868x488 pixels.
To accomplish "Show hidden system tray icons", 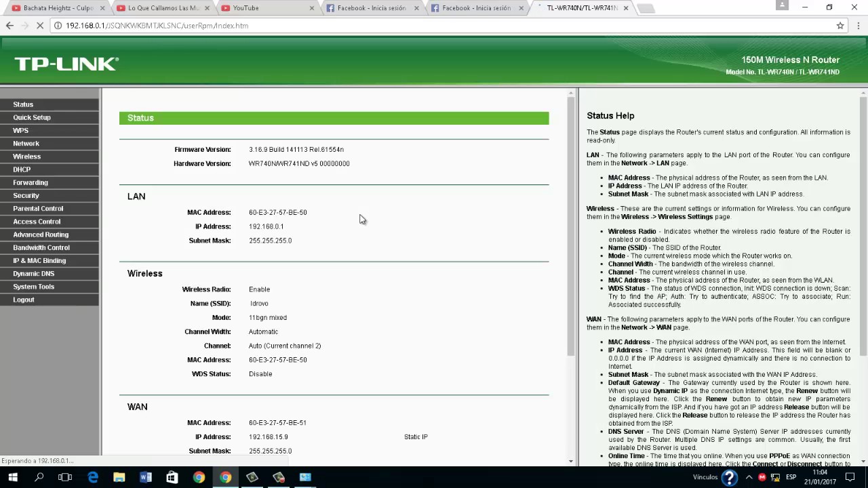I will click(x=749, y=477).
